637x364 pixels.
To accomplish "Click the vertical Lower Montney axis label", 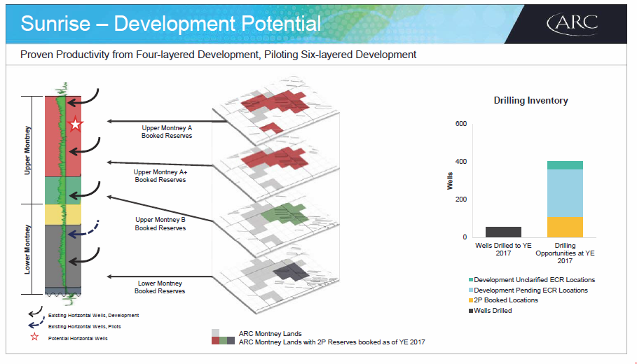I will click(x=27, y=249).
